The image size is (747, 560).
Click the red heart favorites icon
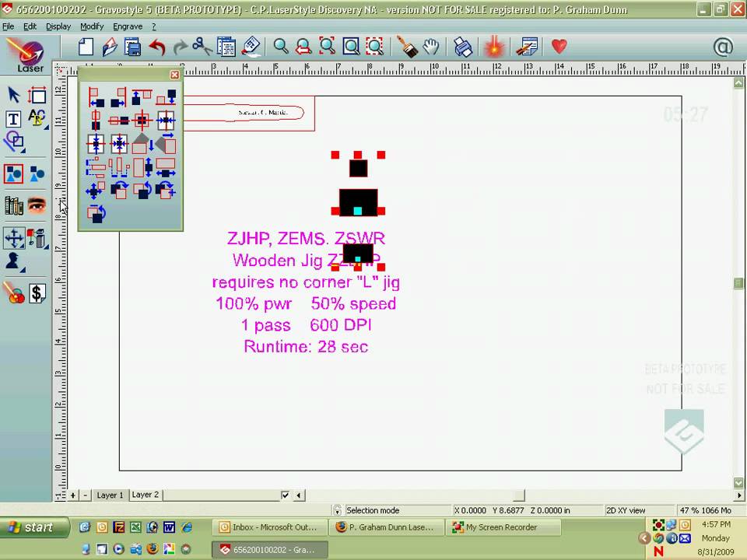coord(559,47)
